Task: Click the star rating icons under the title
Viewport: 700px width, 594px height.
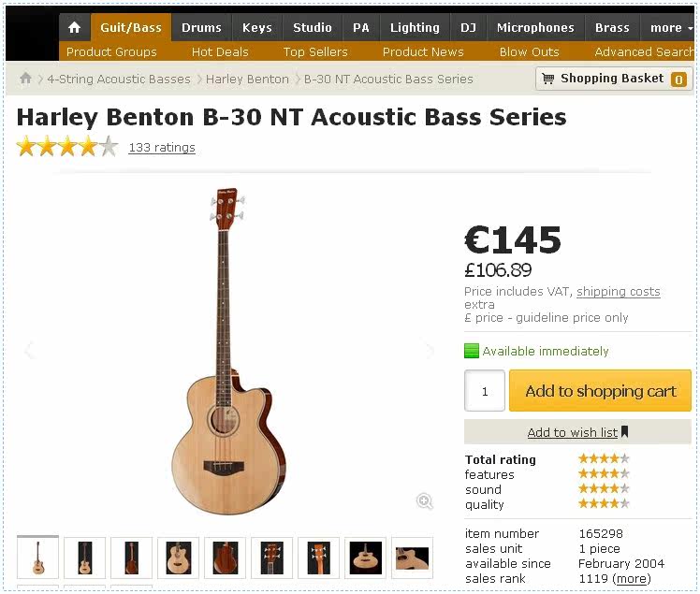Action: 67,147
